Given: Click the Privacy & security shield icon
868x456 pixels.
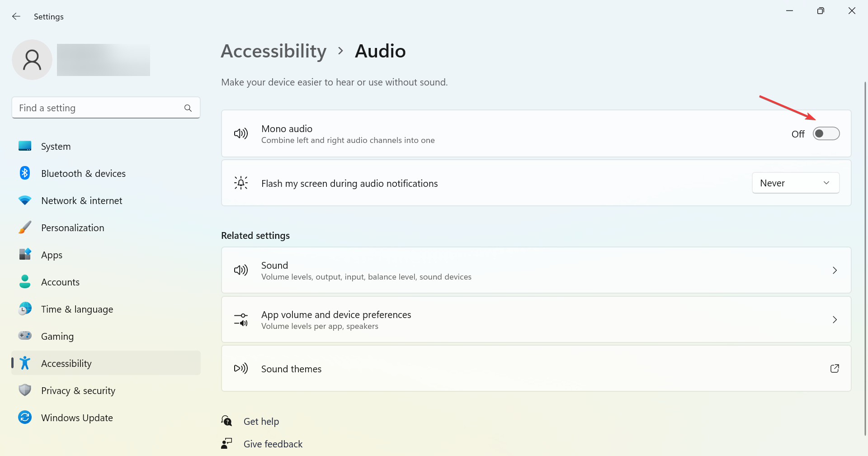Looking at the screenshot, I should click(25, 390).
